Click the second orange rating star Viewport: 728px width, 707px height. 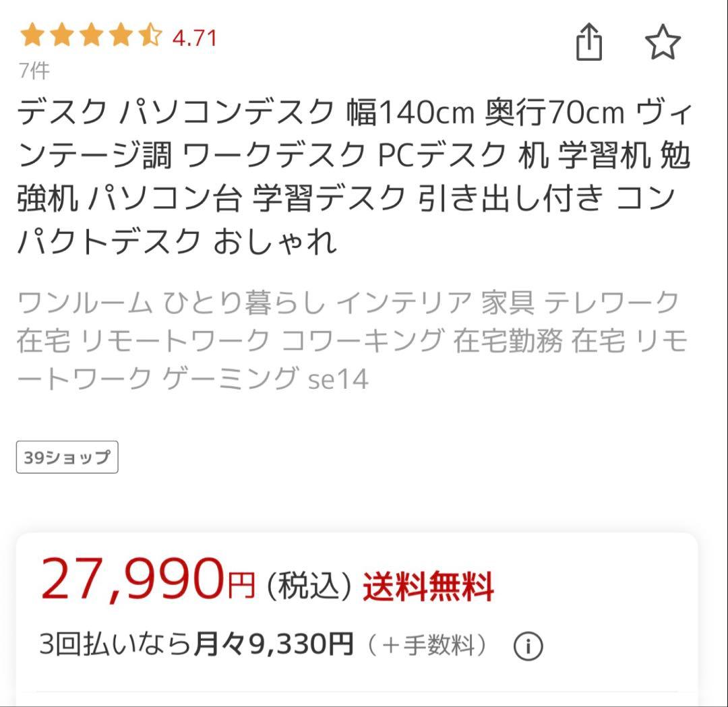pyautogui.click(x=61, y=36)
